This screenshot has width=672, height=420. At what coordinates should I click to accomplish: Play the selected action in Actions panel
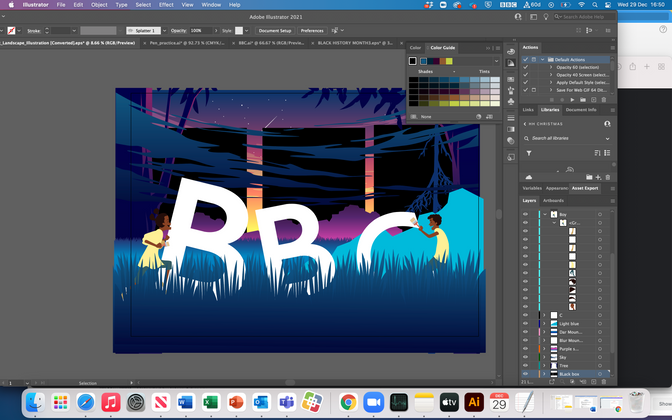pos(571,99)
